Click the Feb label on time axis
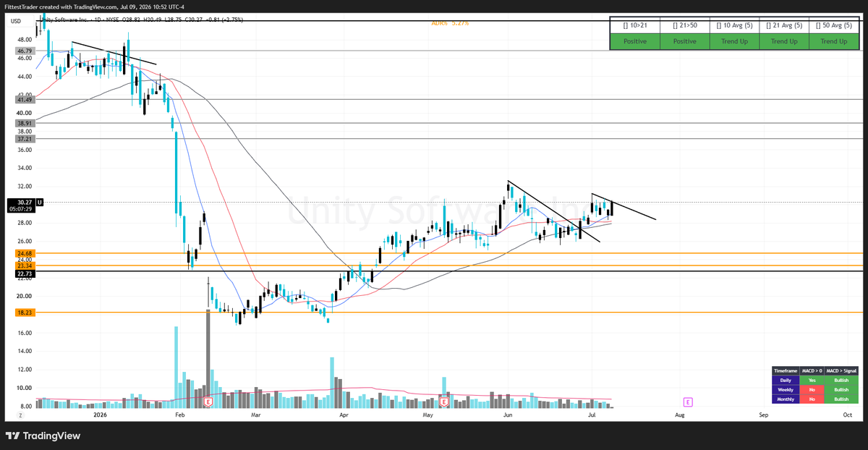 coord(180,415)
